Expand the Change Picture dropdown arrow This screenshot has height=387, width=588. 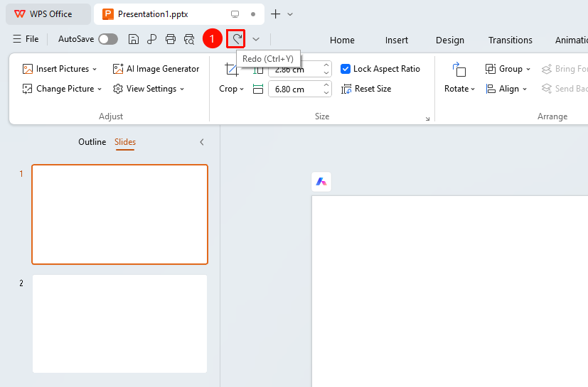click(x=100, y=89)
